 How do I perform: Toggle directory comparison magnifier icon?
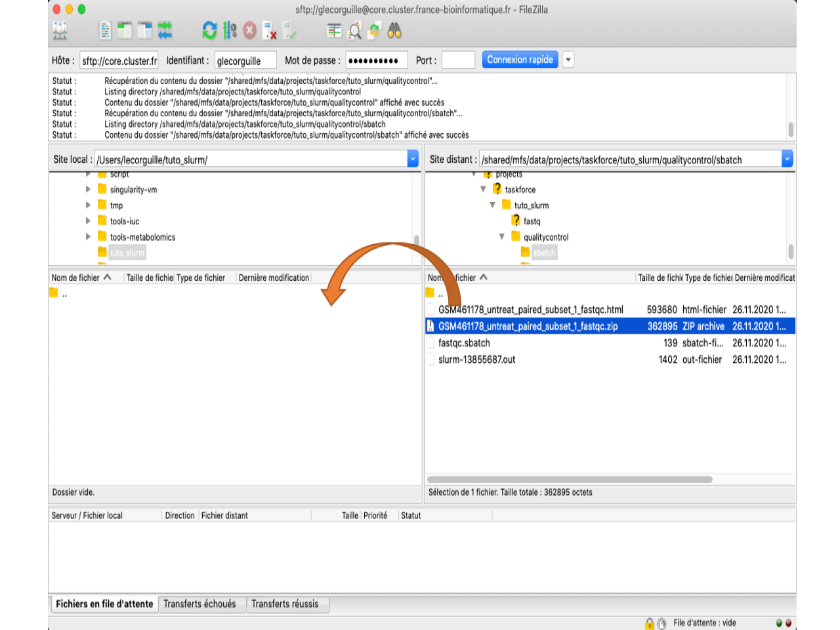click(x=355, y=30)
